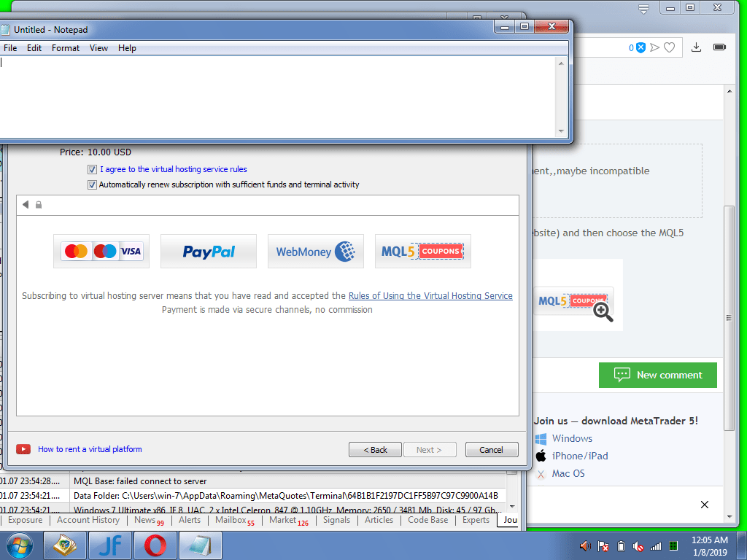Click Cancel in the hosting wizard

click(491, 449)
